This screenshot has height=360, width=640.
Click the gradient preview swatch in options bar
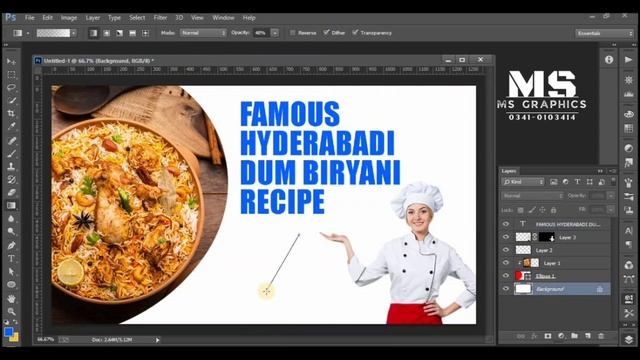point(53,33)
